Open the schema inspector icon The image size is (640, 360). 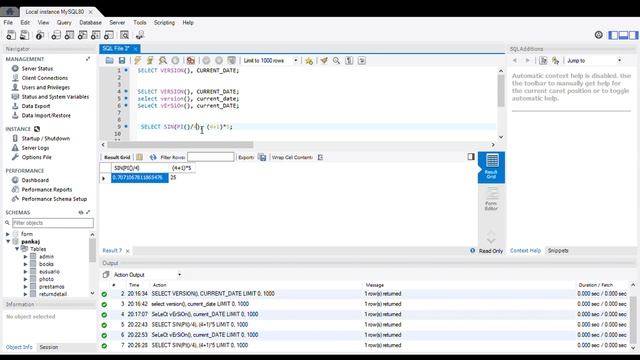(x=40, y=35)
